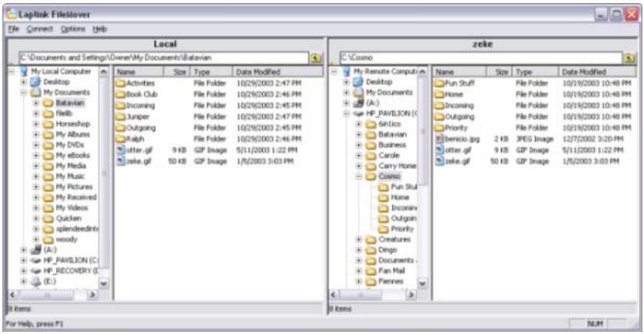Sort remote list by Date Modified column
644x334 pixels.
[x=597, y=72]
